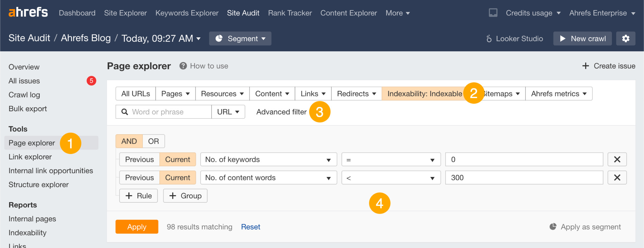The image size is (644, 248).
Task: Click the device monitor icon in header
Action: (493, 13)
